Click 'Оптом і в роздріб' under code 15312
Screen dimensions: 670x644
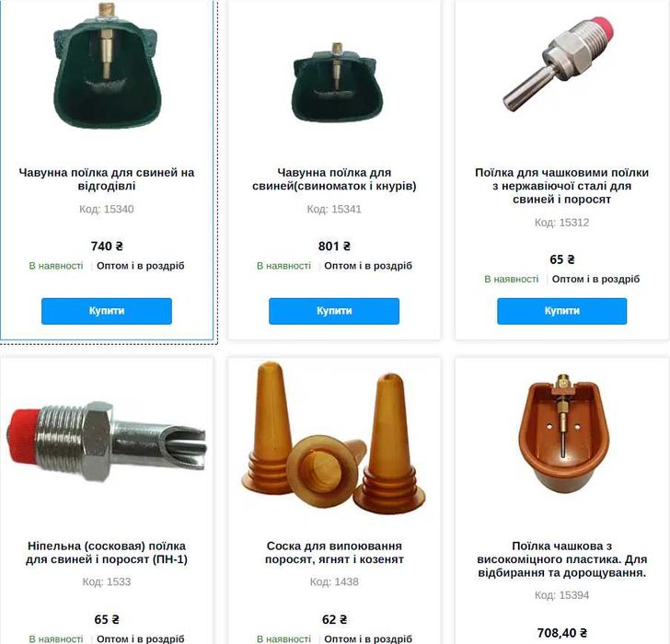pos(595,279)
